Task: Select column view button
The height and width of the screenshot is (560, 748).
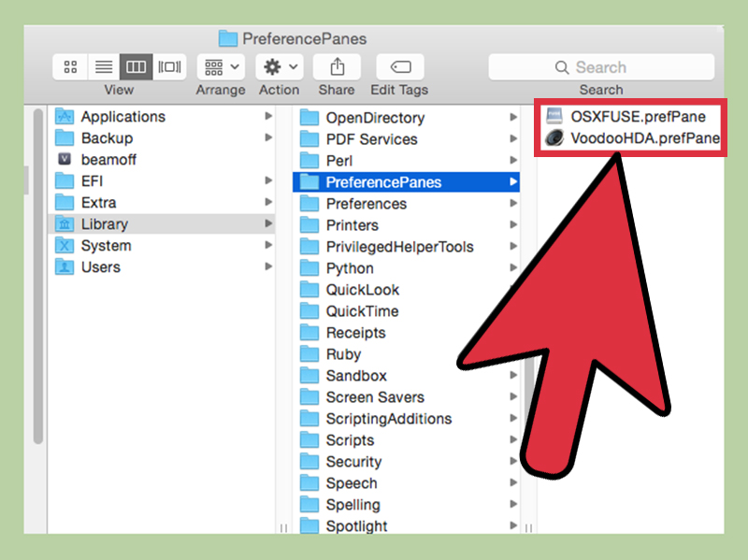Action: click(136, 66)
